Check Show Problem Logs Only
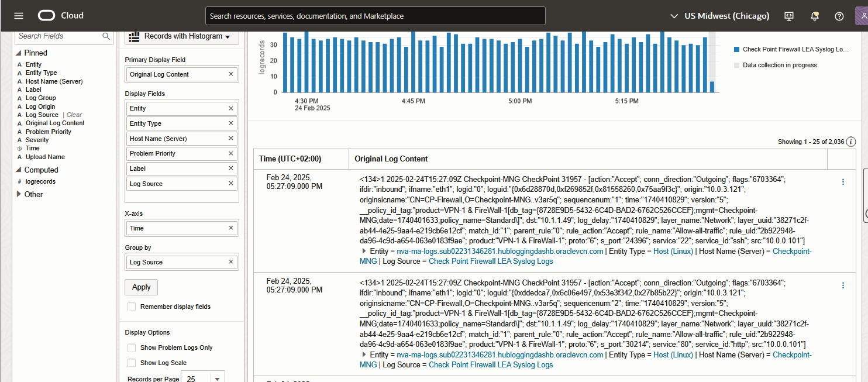The height and width of the screenshot is (382, 868). click(132, 347)
